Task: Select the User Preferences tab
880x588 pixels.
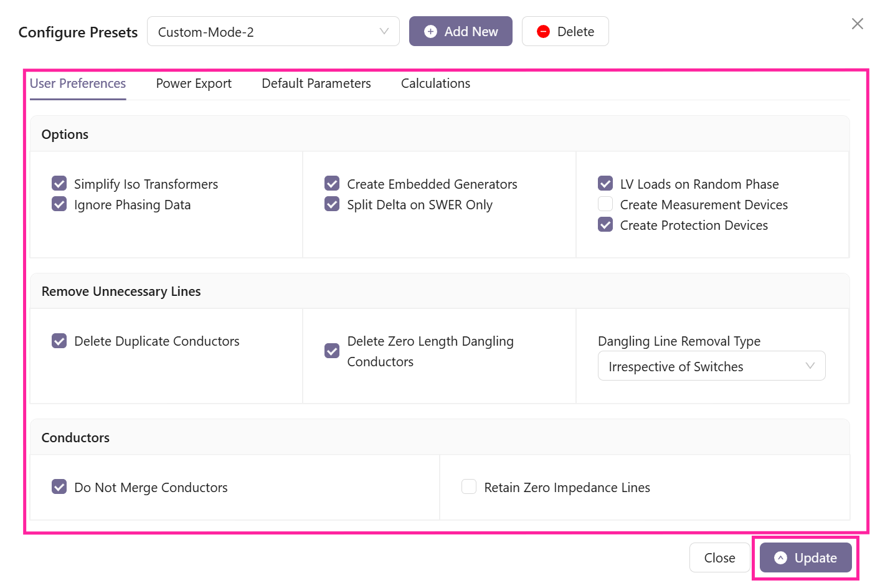Action: tap(78, 83)
